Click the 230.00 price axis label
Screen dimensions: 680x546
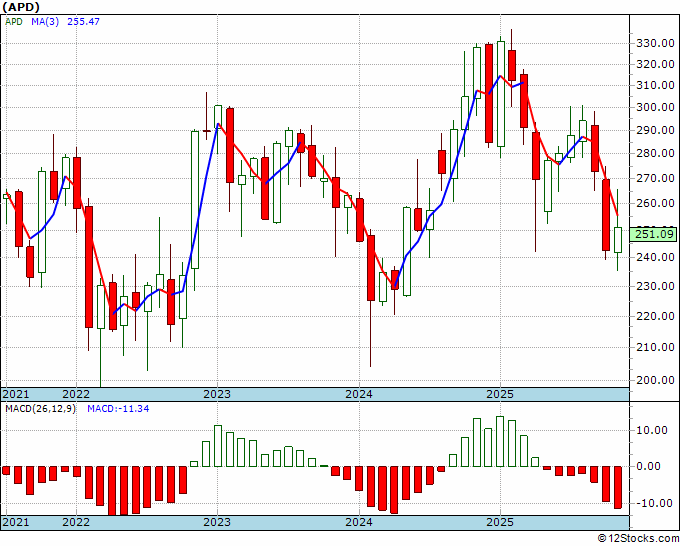tap(655, 286)
